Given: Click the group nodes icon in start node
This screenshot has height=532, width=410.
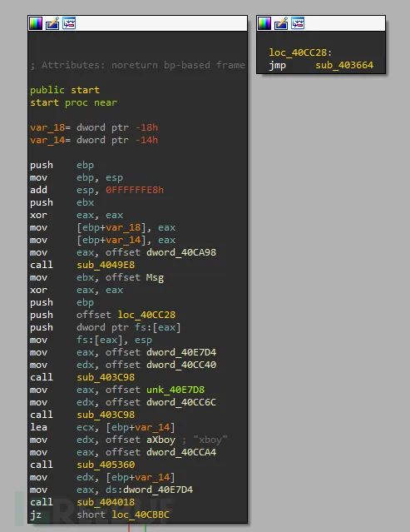Looking at the screenshot, I should click(69, 23).
